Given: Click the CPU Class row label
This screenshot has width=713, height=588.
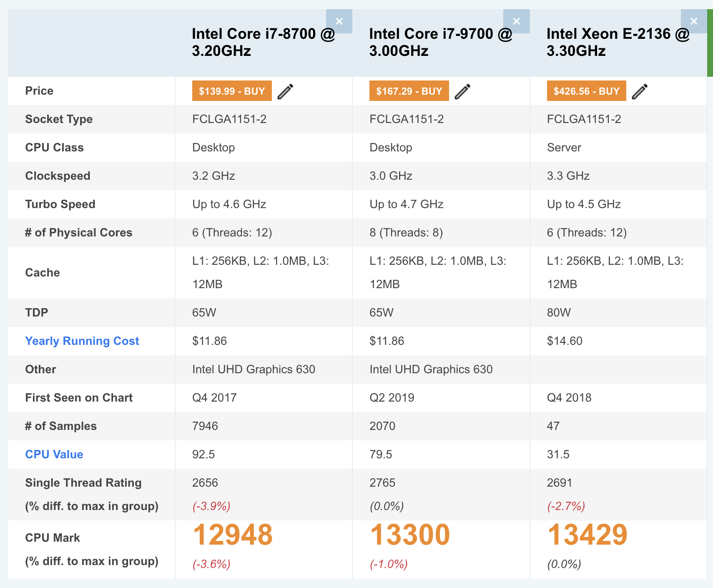Looking at the screenshot, I should (x=54, y=147).
